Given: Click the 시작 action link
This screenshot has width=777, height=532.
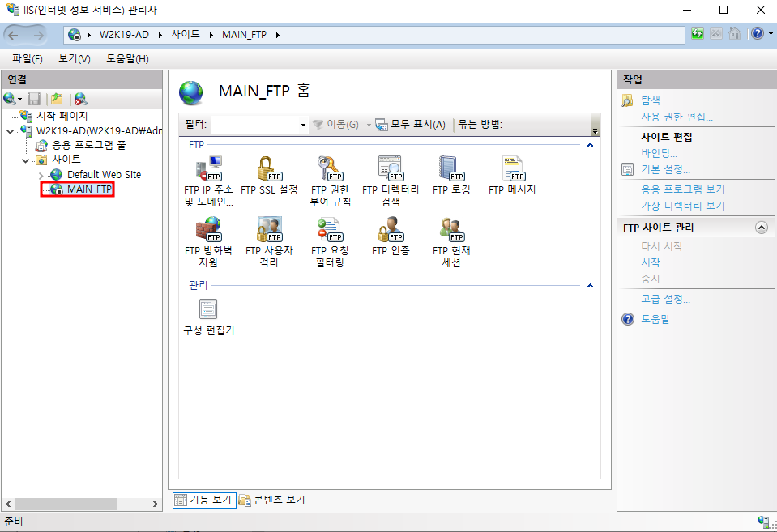Looking at the screenshot, I should 650,262.
